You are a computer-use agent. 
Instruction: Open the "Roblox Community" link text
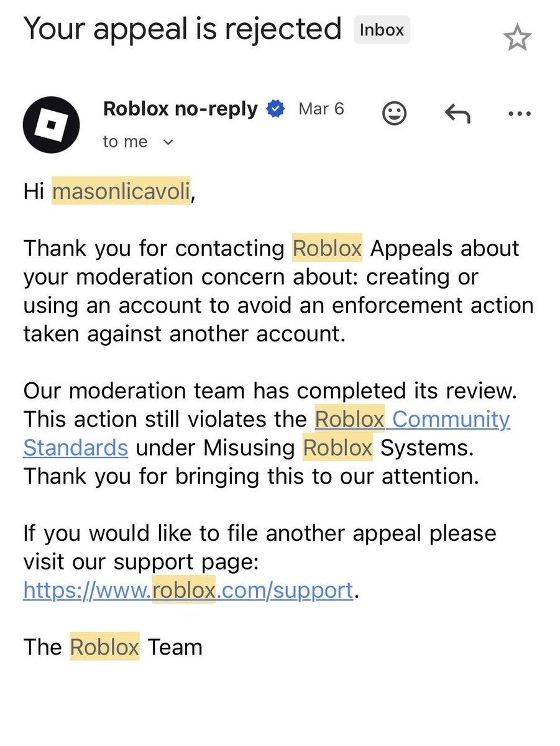pos(413,420)
